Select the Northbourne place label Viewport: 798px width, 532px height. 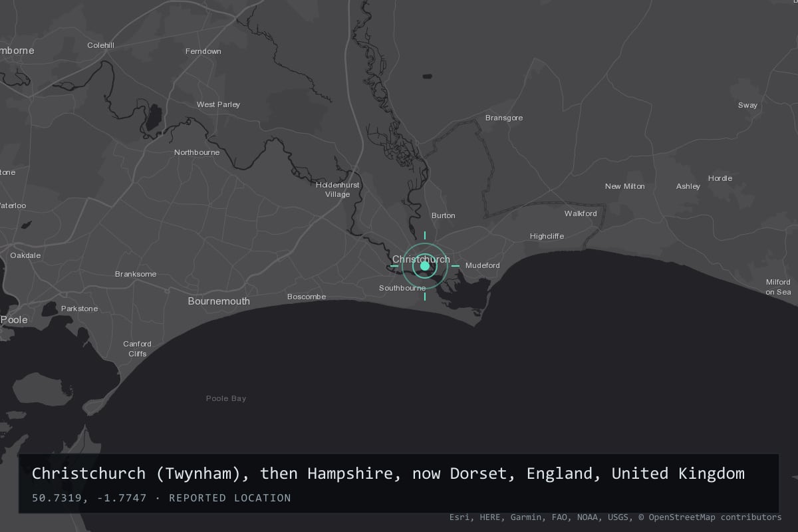[197, 152]
